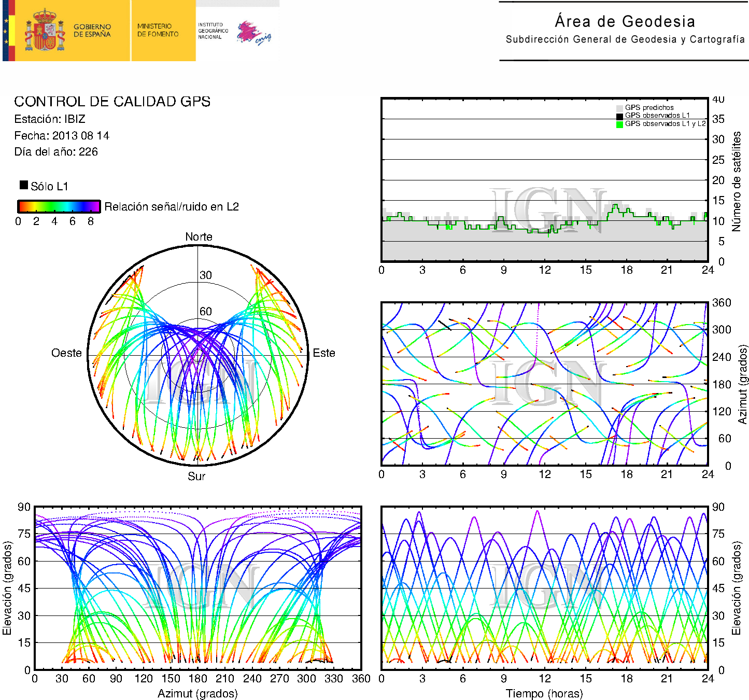Click the Fecha: 2013 08 14 text
Image resolution: width=749 pixels, height=700 pixels.
coord(62,136)
